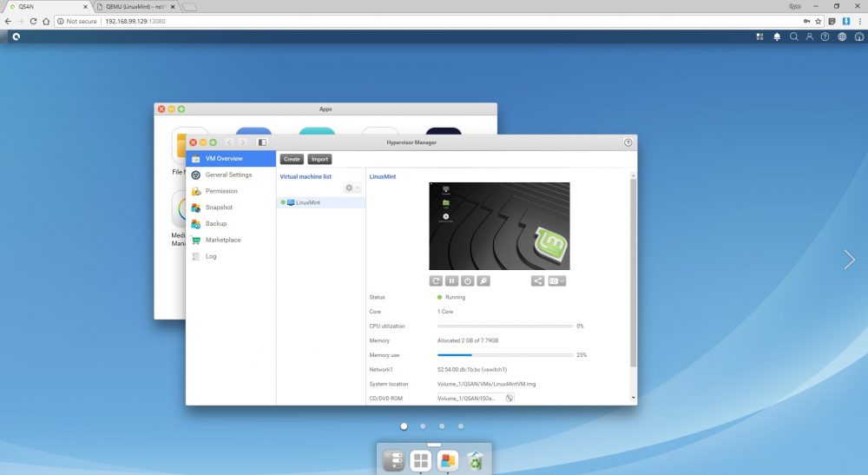Click the CD/DVD ROM path field
868x475 pixels.
470,398
